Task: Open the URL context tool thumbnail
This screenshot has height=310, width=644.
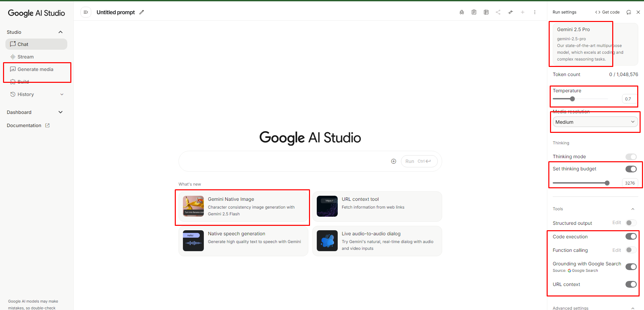Action: pyautogui.click(x=327, y=206)
